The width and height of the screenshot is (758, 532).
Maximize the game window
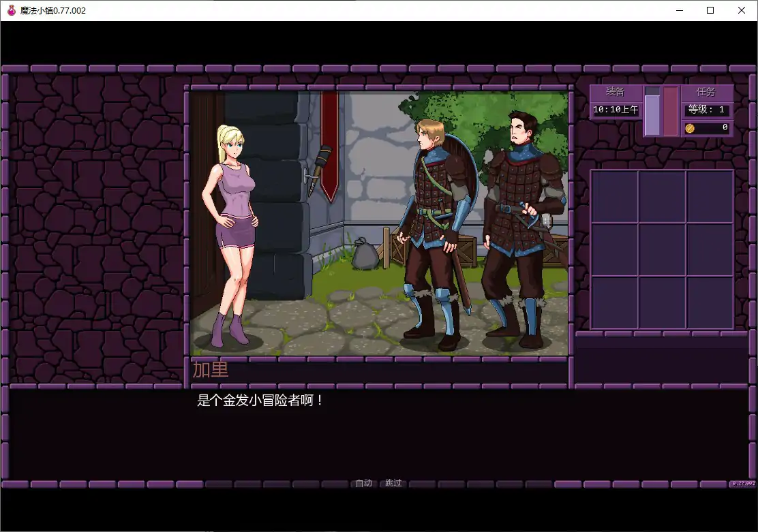click(710, 10)
